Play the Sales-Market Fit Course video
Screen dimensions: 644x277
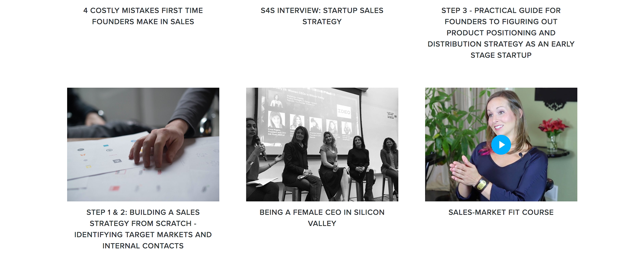click(501, 145)
